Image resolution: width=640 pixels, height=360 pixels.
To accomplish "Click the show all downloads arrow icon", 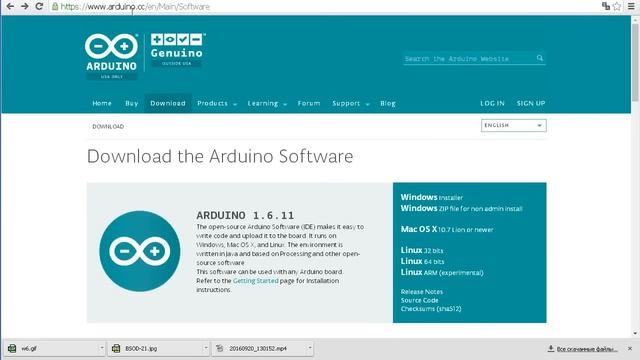I will click(x=551, y=348).
